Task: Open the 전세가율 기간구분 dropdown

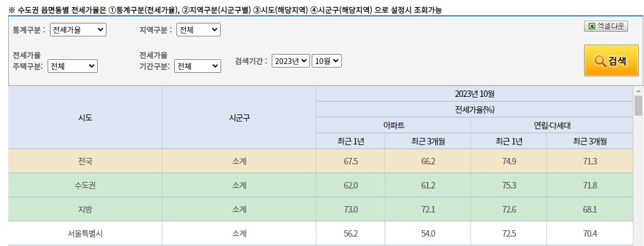Action: [x=198, y=66]
